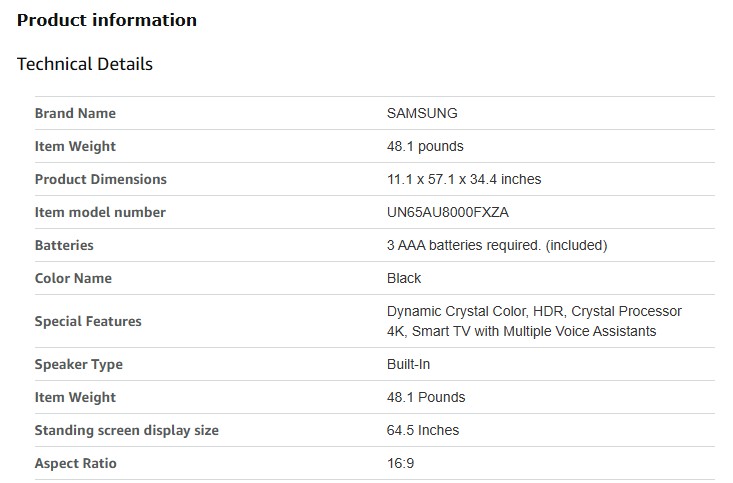This screenshot has height=483, width=733.
Task: Click the Built-In speaker value
Action: point(409,364)
